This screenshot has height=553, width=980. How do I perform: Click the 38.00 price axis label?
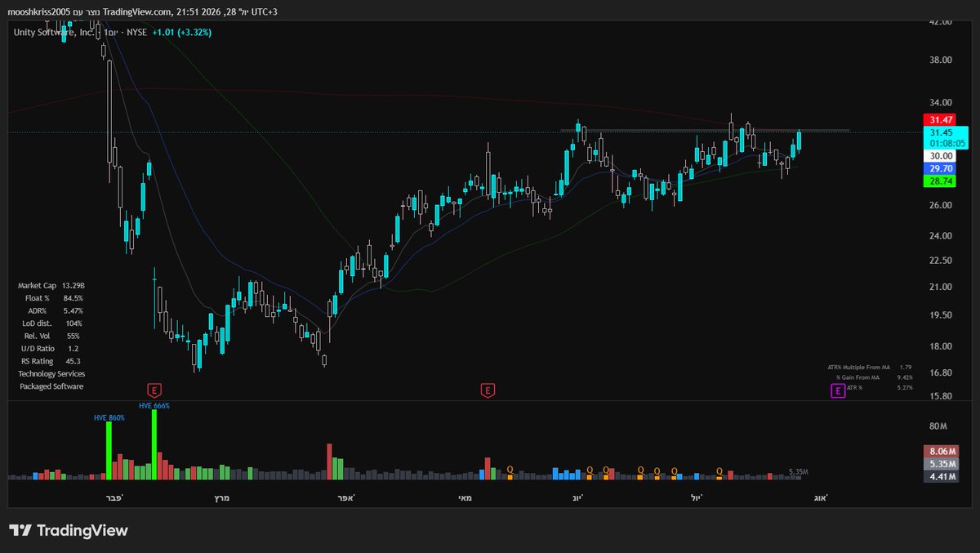pyautogui.click(x=941, y=60)
